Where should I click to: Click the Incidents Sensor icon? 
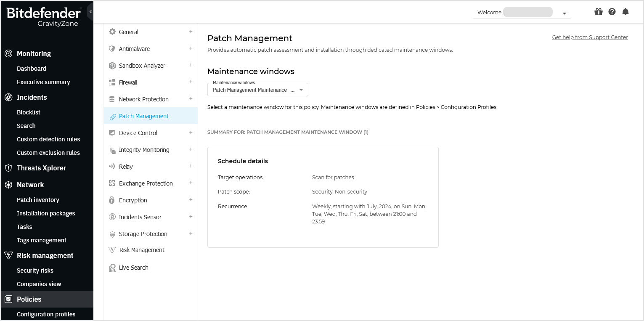[112, 217]
